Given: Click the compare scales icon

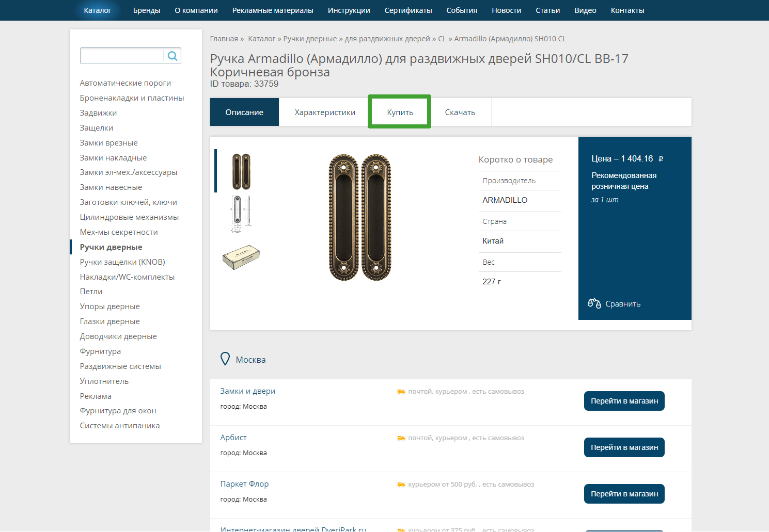Looking at the screenshot, I should tap(594, 303).
